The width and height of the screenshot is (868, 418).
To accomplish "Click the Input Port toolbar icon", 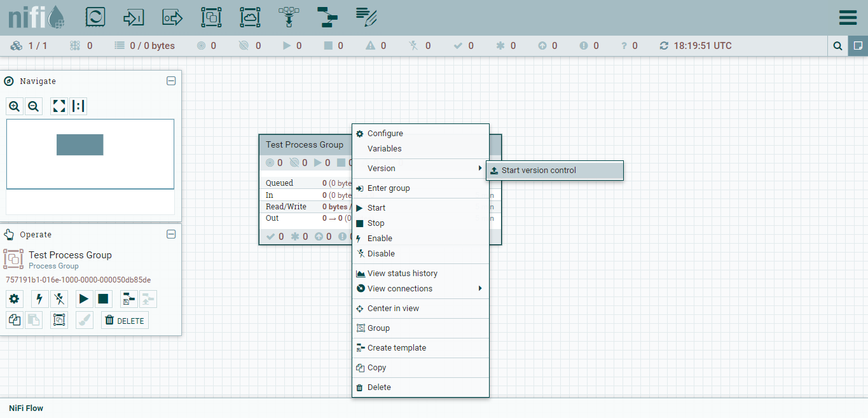I will [x=134, y=17].
